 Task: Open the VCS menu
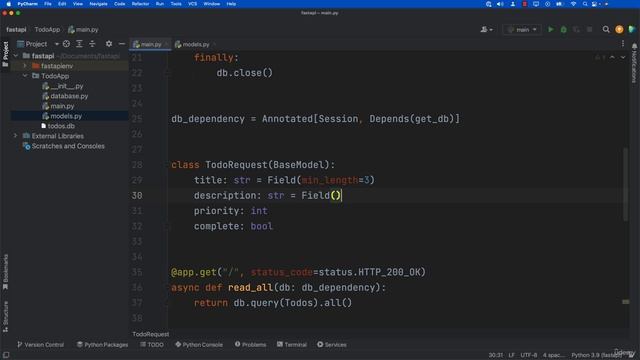click(x=193, y=4)
